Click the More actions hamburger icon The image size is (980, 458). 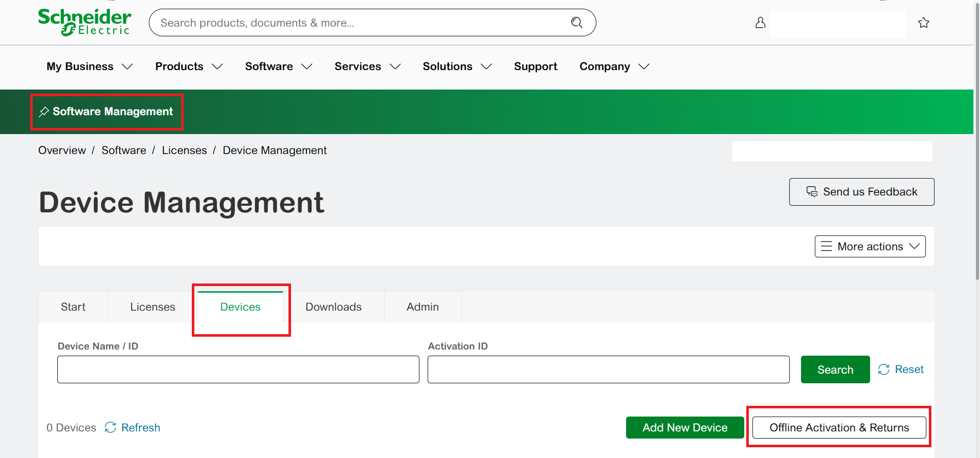pos(826,247)
